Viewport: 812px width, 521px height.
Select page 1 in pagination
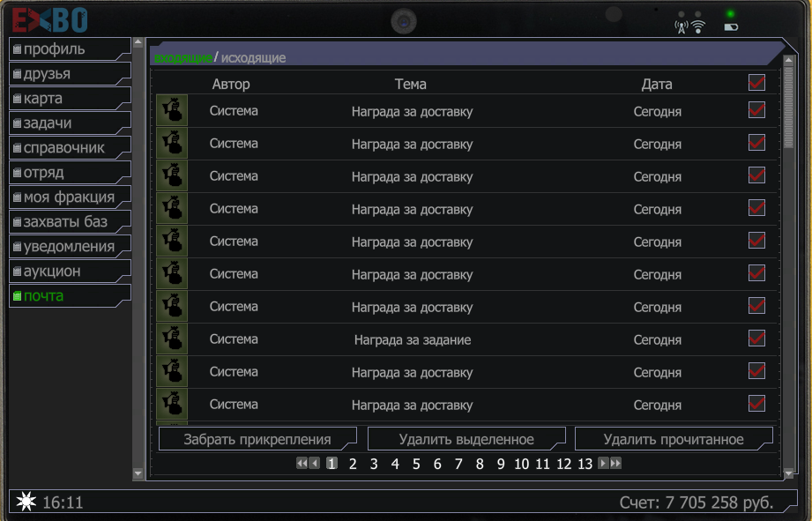pyautogui.click(x=332, y=464)
